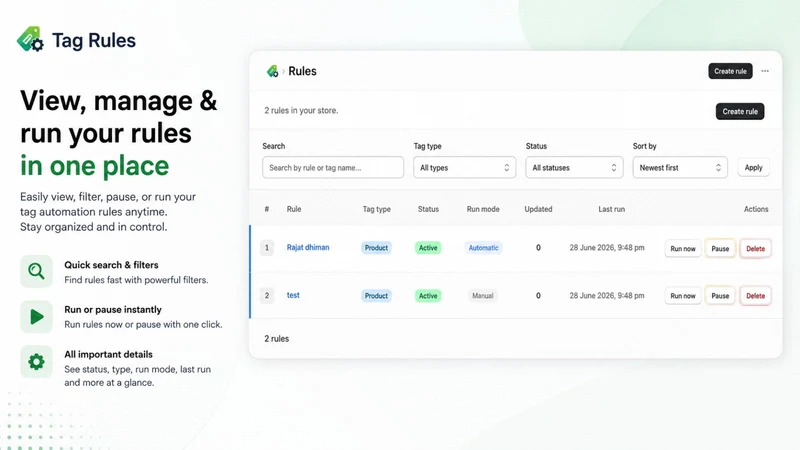This screenshot has width=800, height=450.
Task: Click the Rule column header
Action: 294,209
